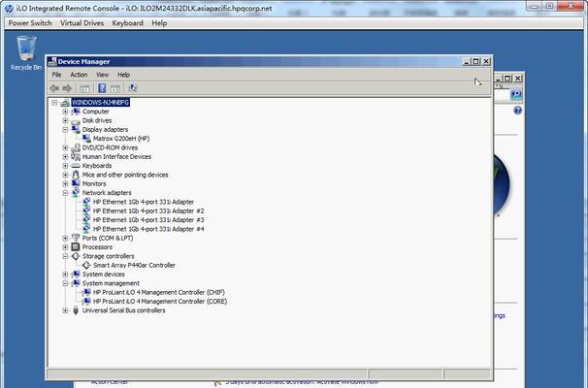
Task: Collapse the Display adapters category
Action: 65,129
